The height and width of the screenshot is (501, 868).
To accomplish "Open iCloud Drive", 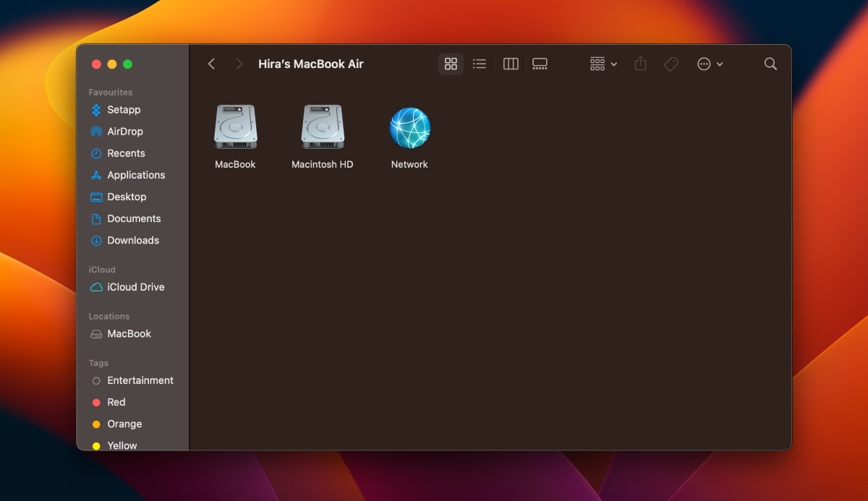I will click(135, 286).
